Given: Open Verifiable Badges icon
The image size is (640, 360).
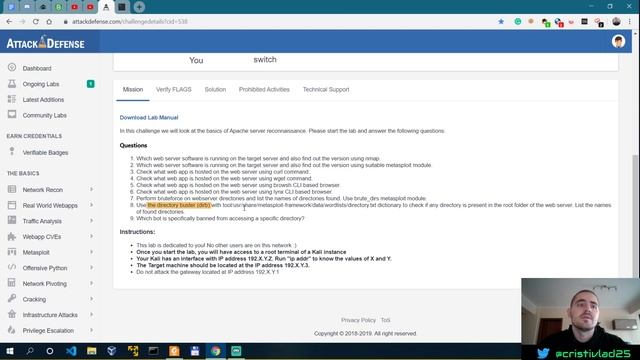Looking at the screenshot, I should [12, 152].
